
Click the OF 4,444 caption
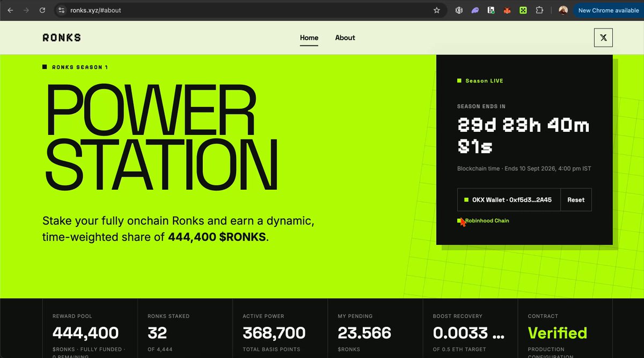pyautogui.click(x=159, y=348)
